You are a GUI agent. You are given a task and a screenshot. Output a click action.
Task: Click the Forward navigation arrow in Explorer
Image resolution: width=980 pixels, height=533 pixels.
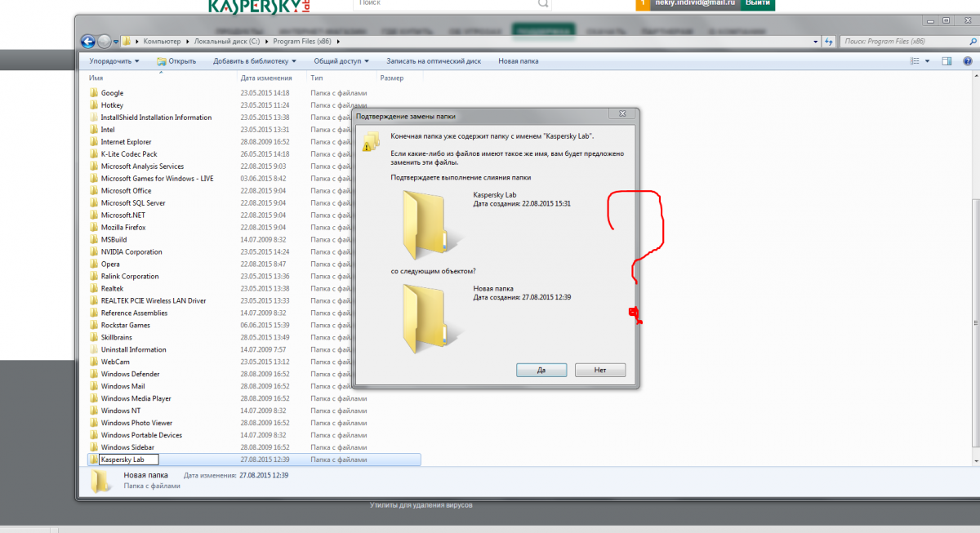coord(105,41)
